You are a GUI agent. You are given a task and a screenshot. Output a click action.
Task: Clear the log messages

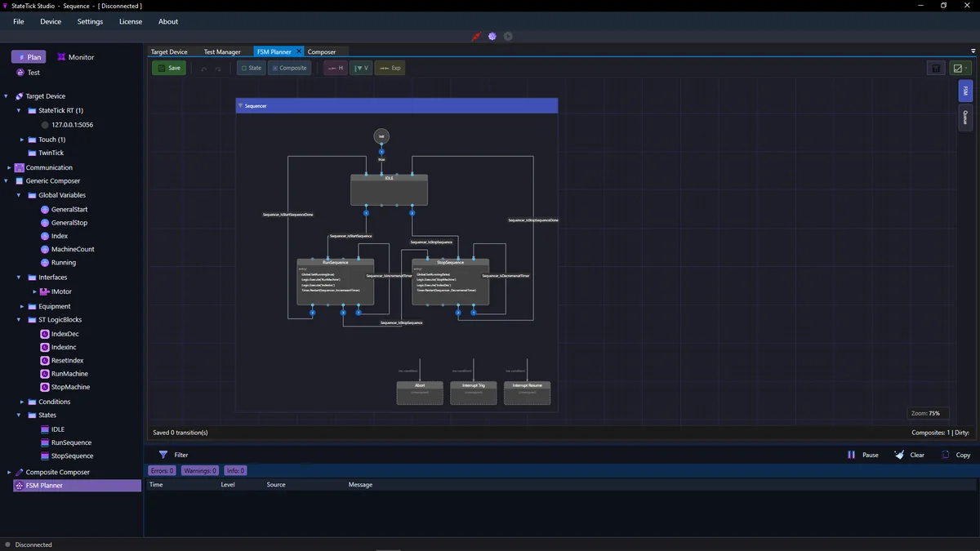click(910, 455)
